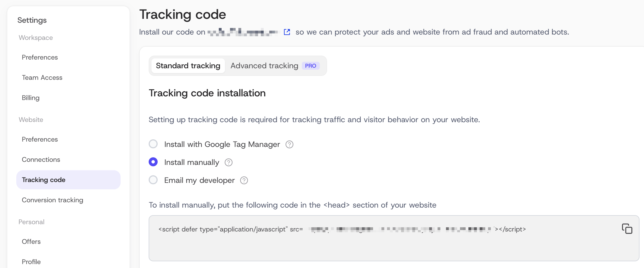Image resolution: width=644 pixels, height=268 pixels.
Task: Choose Email my developer radio option
Action: click(x=153, y=180)
